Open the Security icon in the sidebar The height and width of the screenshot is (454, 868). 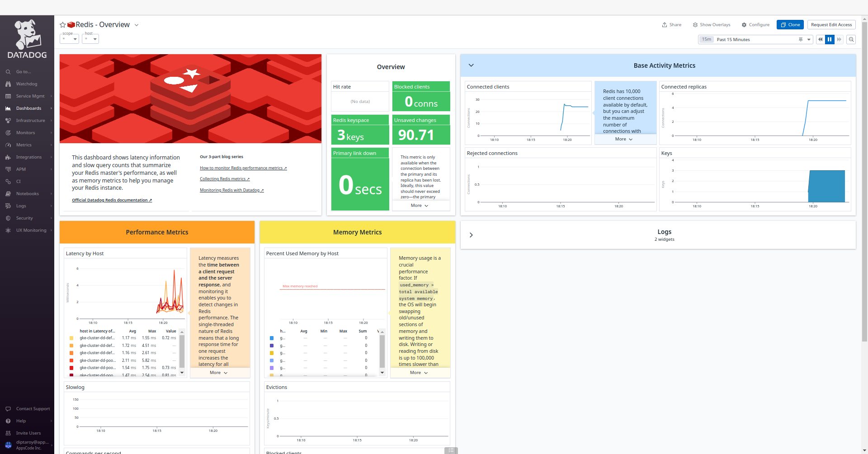8,218
